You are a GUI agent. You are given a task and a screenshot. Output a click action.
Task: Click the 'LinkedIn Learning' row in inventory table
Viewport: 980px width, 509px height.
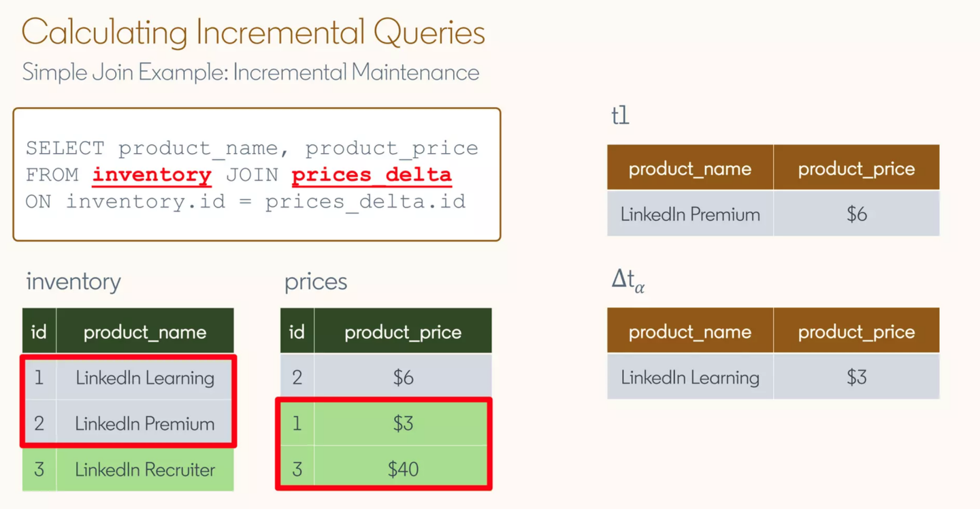(128, 378)
